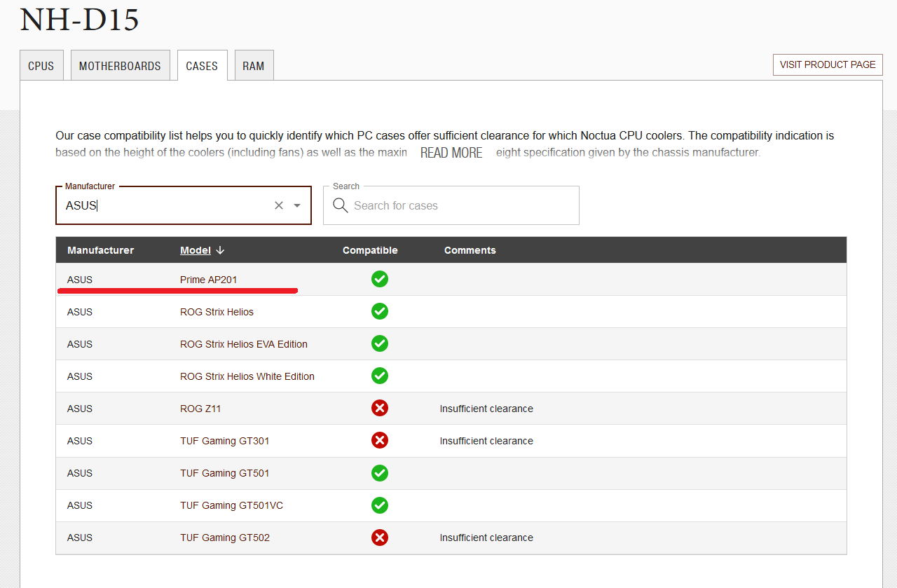Select the ROG Z11 model name
897x588 pixels.
pyautogui.click(x=200, y=409)
